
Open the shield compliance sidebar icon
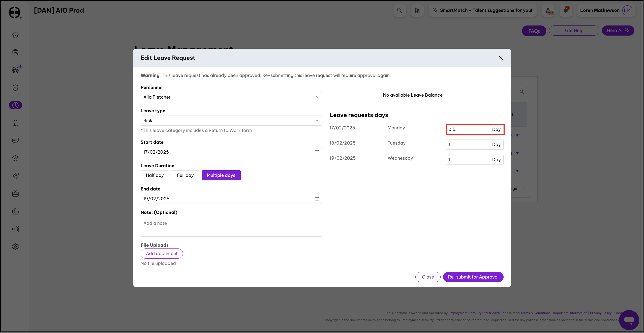[x=15, y=88]
